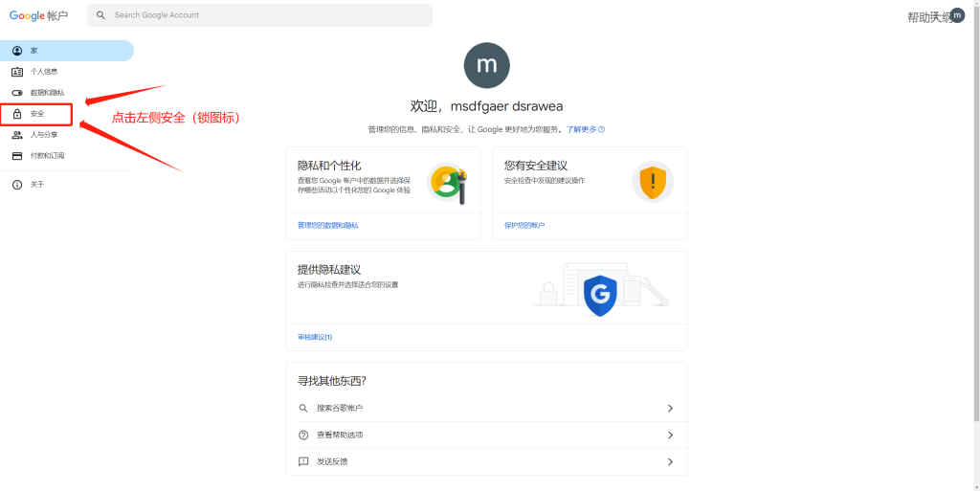This screenshot has height=491, width=980.
Task: Click the home person icon beside 家
Action: tap(17, 51)
